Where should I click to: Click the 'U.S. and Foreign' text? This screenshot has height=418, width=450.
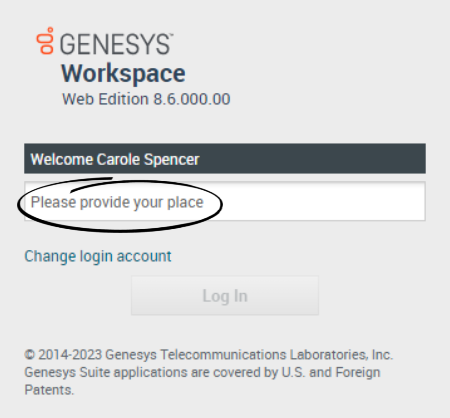331,372
